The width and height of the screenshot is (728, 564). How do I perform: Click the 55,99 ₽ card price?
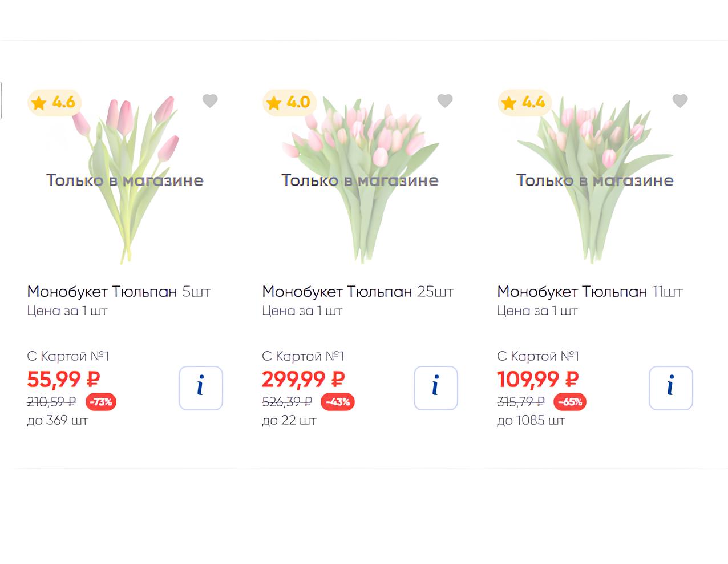tap(64, 379)
